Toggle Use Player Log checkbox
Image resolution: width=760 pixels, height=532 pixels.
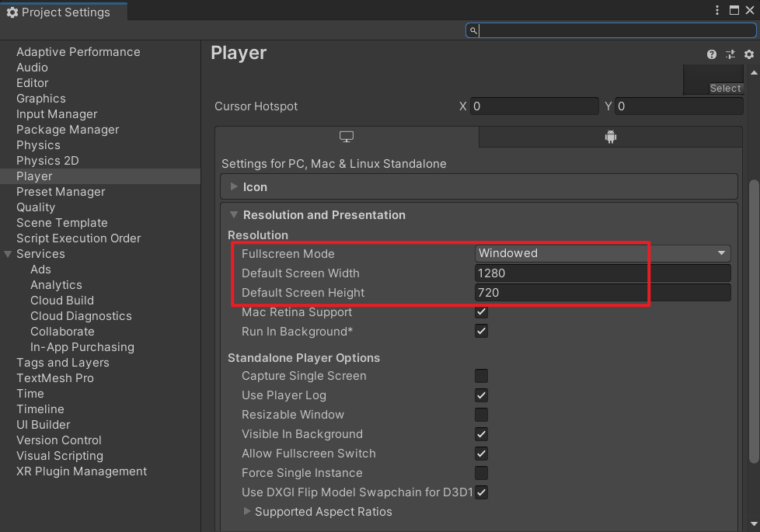pos(481,395)
